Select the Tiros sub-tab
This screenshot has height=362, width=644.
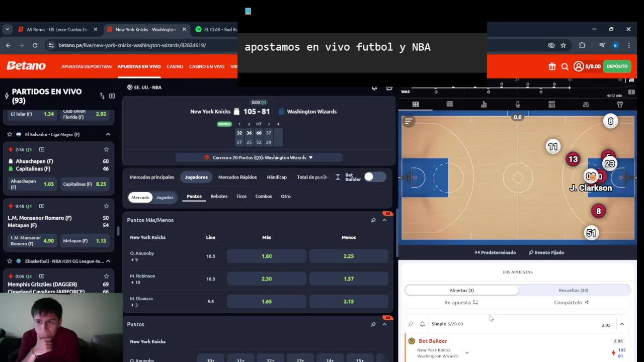coord(242,197)
